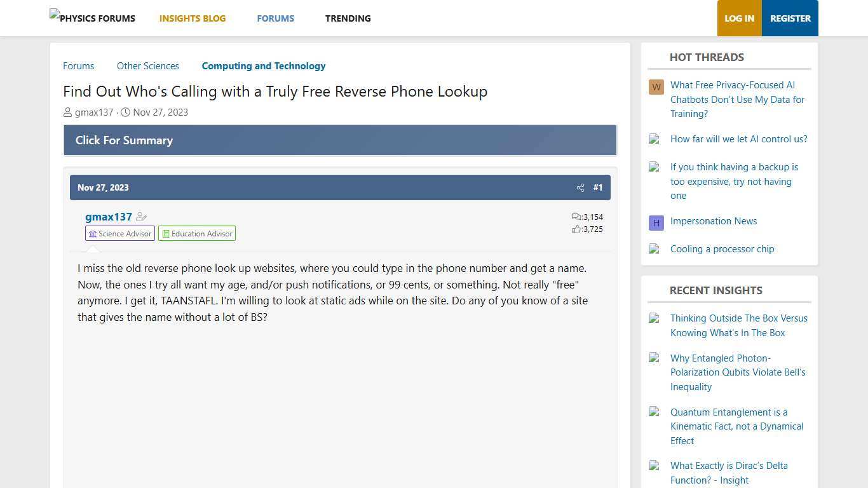Open the Trending menu item
The width and height of the screenshot is (868, 488).
pos(348,18)
